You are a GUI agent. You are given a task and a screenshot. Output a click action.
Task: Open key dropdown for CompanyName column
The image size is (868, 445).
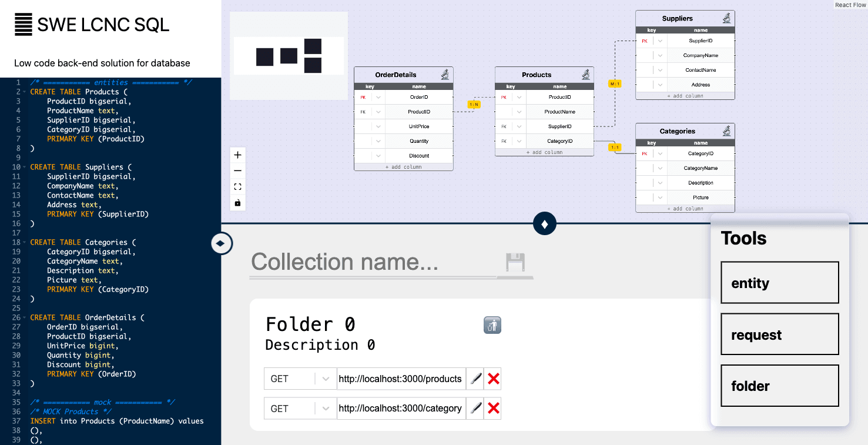tap(661, 55)
